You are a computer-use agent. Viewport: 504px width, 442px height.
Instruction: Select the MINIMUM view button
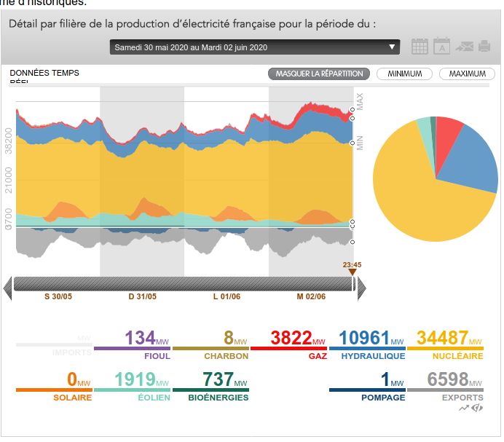click(x=404, y=74)
